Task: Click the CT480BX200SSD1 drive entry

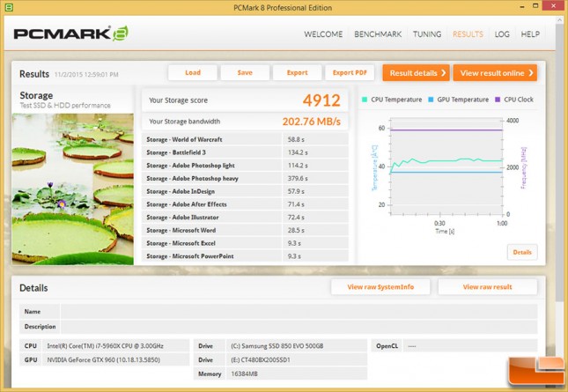Action: 261,359
